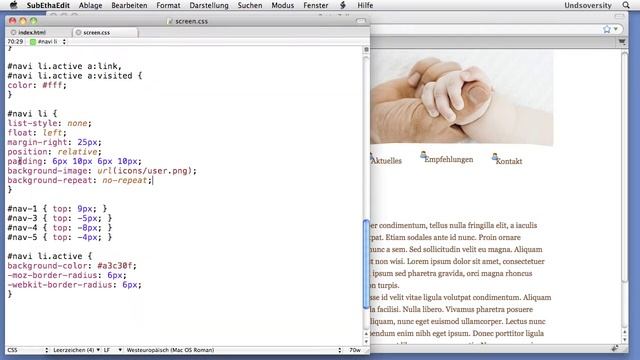The width and height of the screenshot is (640, 360).
Task: Open the Fenster menu
Action: (316, 5)
